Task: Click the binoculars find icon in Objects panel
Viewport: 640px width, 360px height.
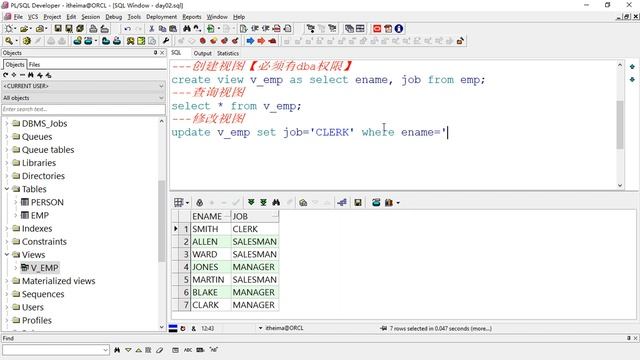Action: tap(31, 75)
